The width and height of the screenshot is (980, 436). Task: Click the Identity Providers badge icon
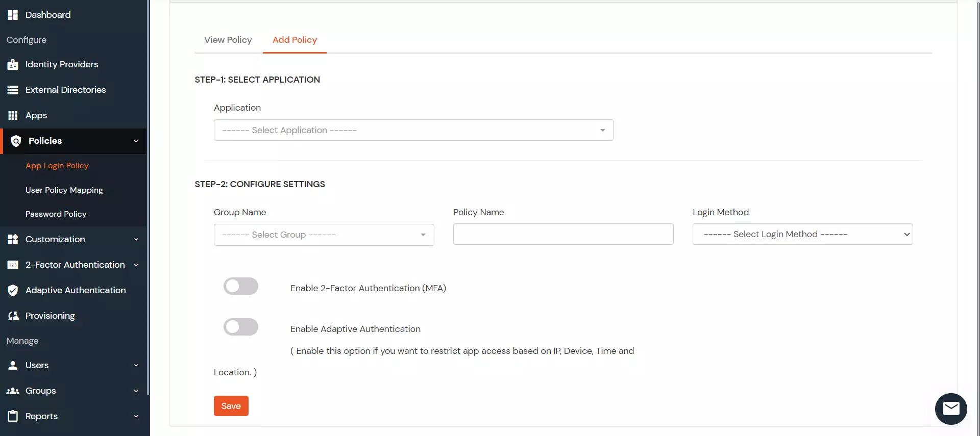(x=13, y=64)
